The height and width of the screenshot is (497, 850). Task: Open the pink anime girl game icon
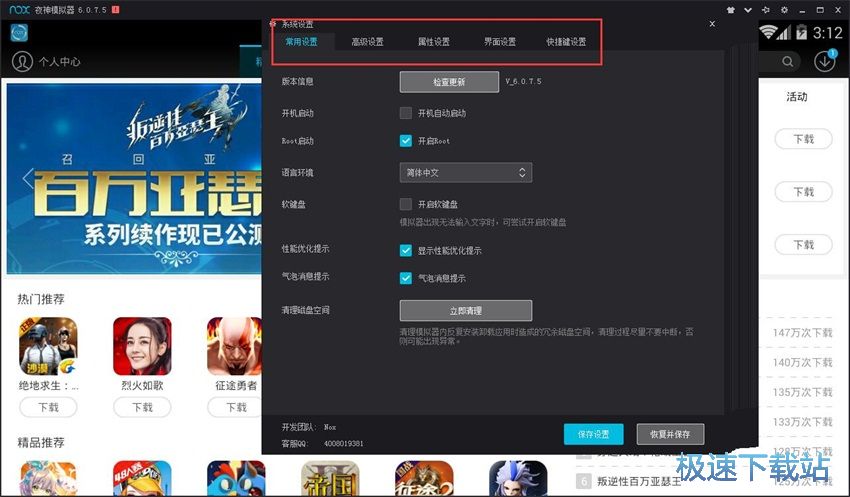tap(48, 478)
